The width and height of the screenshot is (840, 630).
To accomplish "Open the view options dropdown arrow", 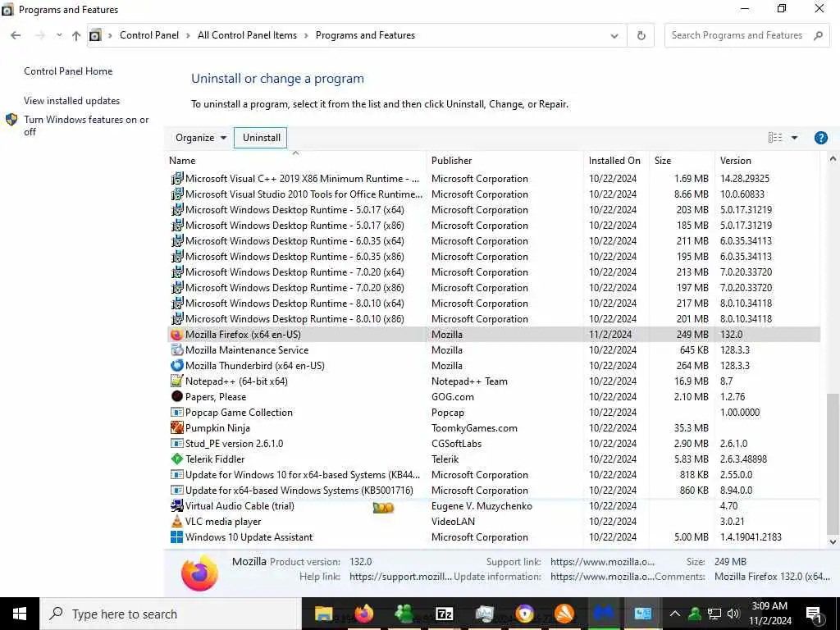I will tap(794, 138).
